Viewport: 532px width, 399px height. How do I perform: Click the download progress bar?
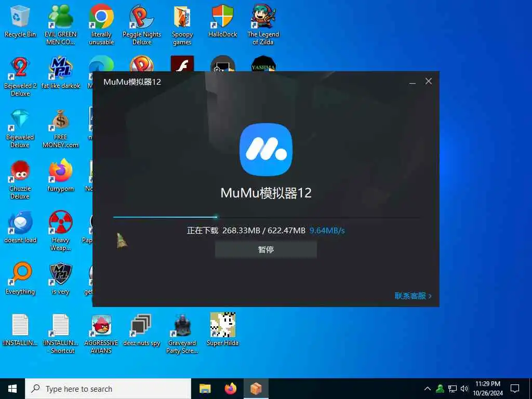pyautogui.click(x=267, y=217)
